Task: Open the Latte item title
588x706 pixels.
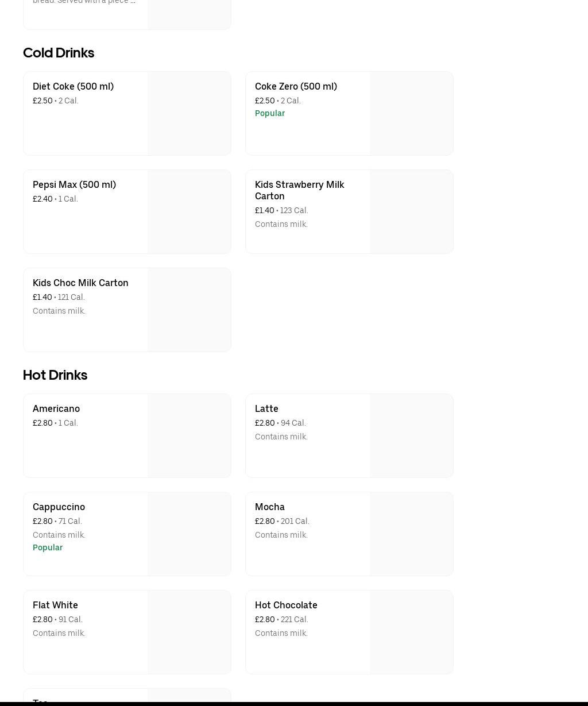Action: point(266,408)
